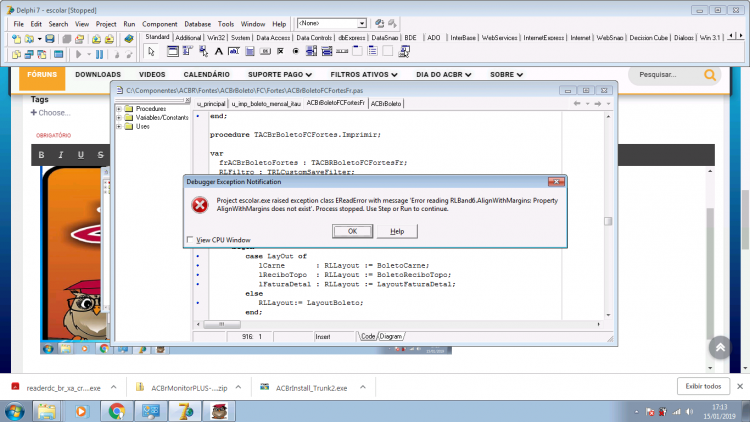Expand SUPORTE PAGO menu on forum page
Viewport: 750px width, 422px height.
[x=280, y=75]
